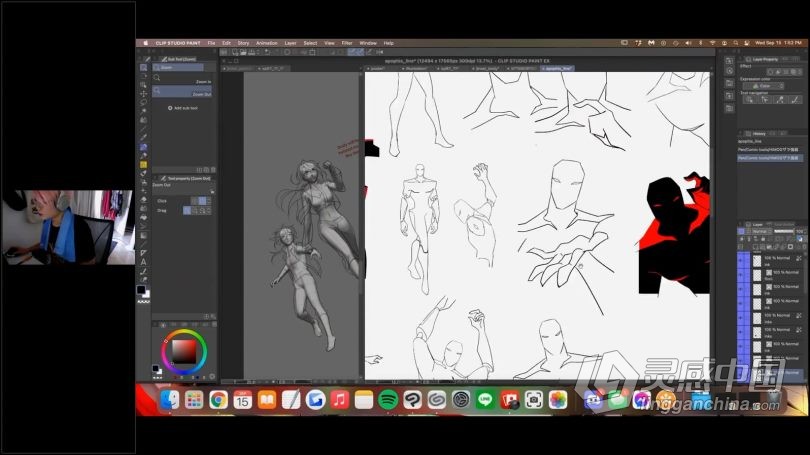Adjust the layer opacity slider
Screen dimensions: 810x455
tap(783, 231)
